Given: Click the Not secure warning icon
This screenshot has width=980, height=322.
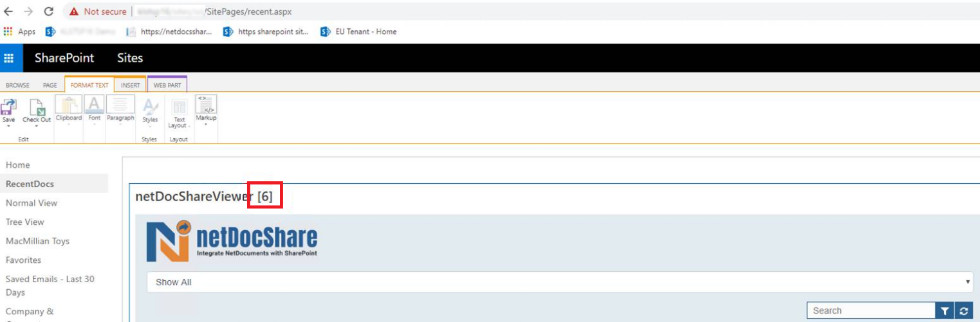Looking at the screenshot, I should point(74,12).
